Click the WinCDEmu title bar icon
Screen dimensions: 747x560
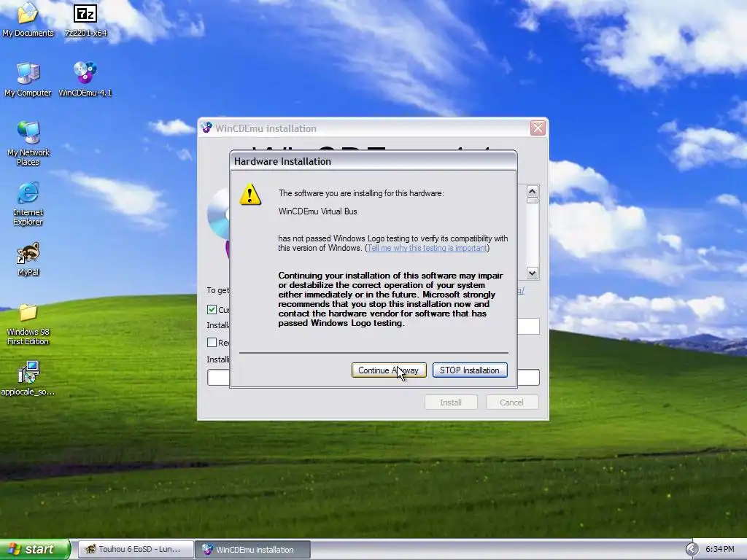point(206,128)
